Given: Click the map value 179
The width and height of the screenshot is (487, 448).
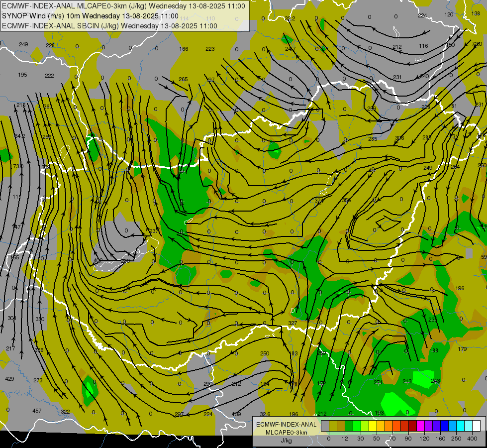Looking at the screenshot, I should pos(463,349).
